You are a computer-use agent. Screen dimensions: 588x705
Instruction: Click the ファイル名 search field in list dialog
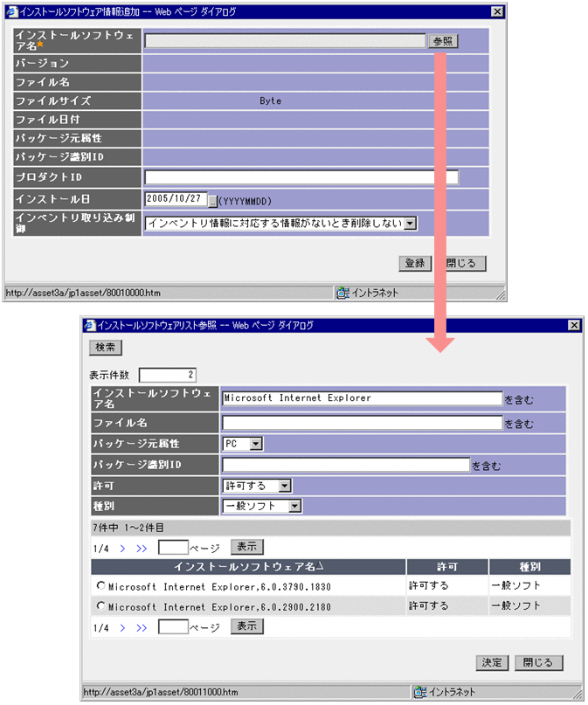362,423
